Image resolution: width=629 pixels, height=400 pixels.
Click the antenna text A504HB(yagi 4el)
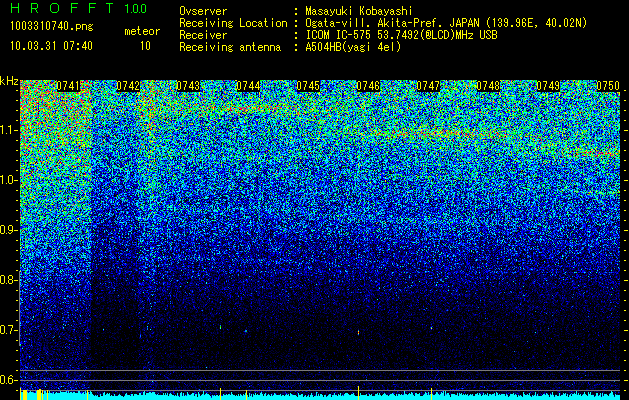click(353, 47)
